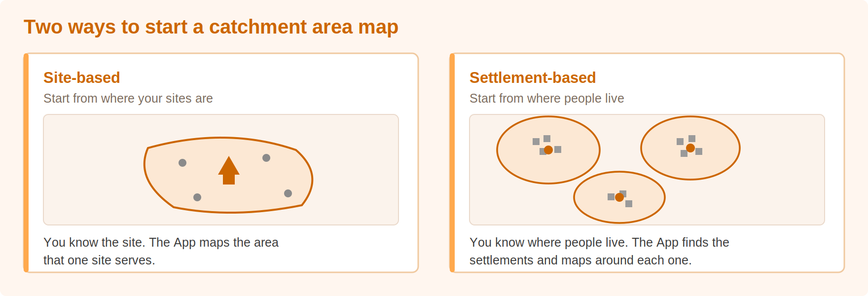Click the orange accent bar on the Settlement-based card
The width and height of the screenshot is (868, 296).
(452, 163)
